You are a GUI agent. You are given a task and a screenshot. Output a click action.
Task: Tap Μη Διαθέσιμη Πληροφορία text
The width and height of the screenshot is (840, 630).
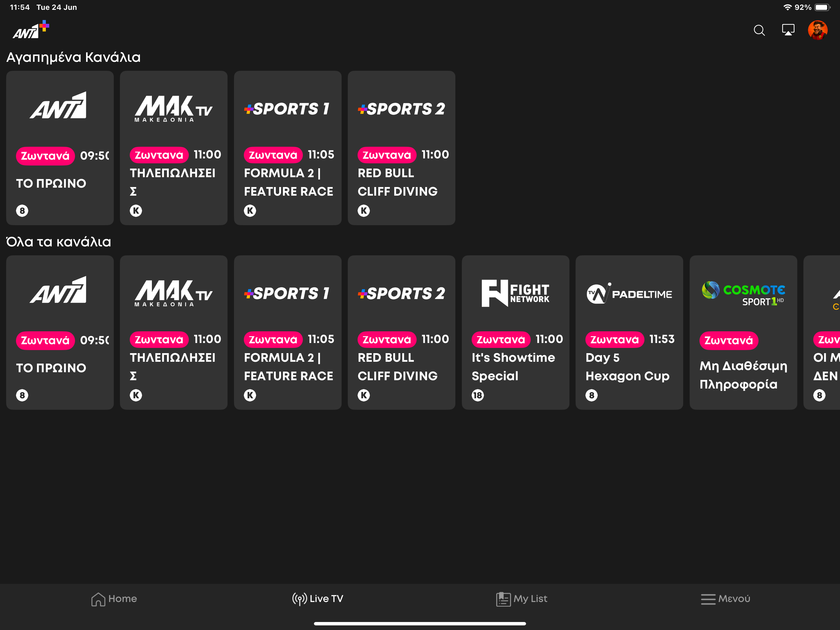743,375
